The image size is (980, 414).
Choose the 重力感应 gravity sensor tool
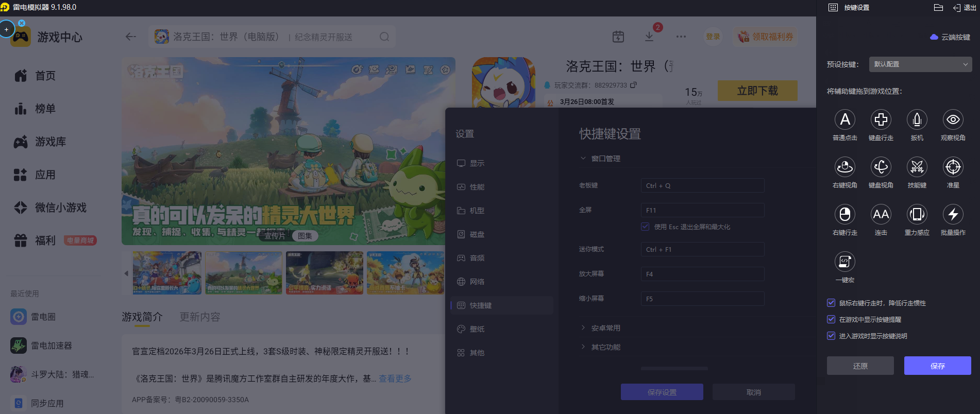(917, 214)
